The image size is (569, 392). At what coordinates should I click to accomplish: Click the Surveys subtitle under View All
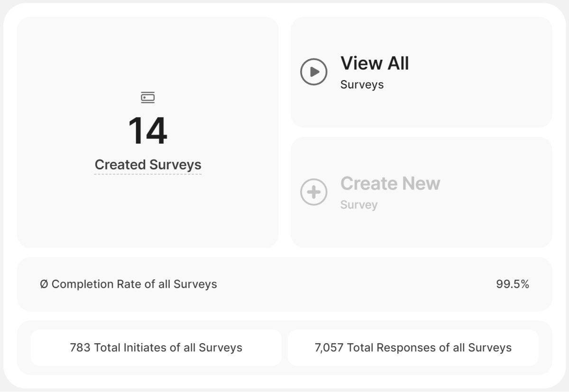tap(362, 85)
